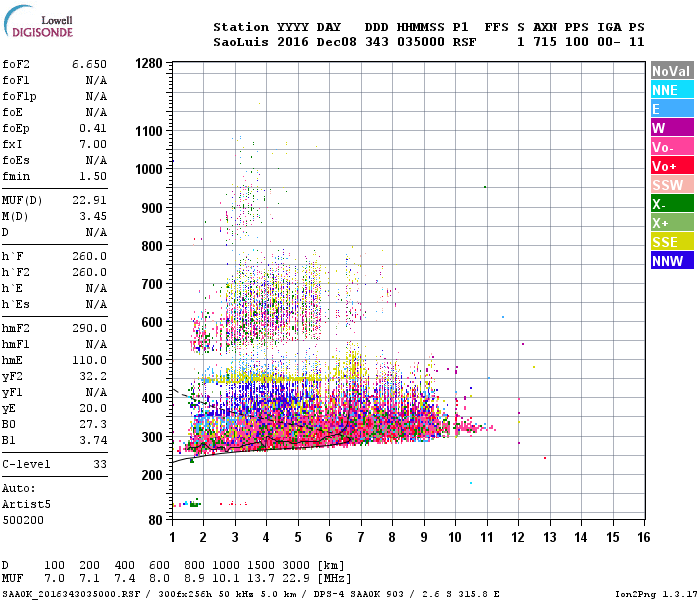Click the Dec08 date in header
This screenshot has height=600, width=700.
(x=337, y=42)
